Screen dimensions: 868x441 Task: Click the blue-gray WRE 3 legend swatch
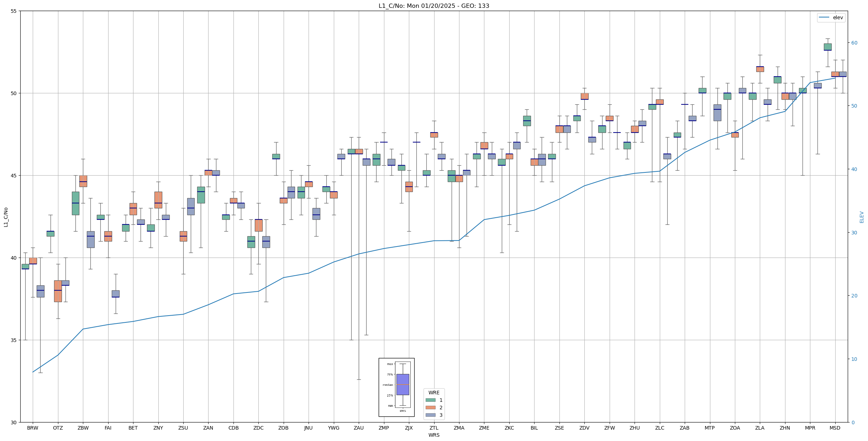coord(430,415)
